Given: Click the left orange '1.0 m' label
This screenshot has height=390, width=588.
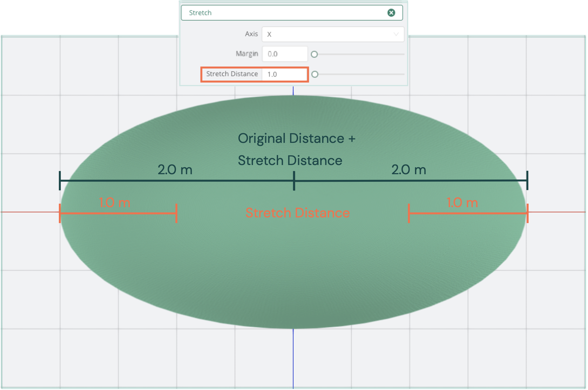Looking at the screenshot, I should pyautogui.click(x=115, y=203).
